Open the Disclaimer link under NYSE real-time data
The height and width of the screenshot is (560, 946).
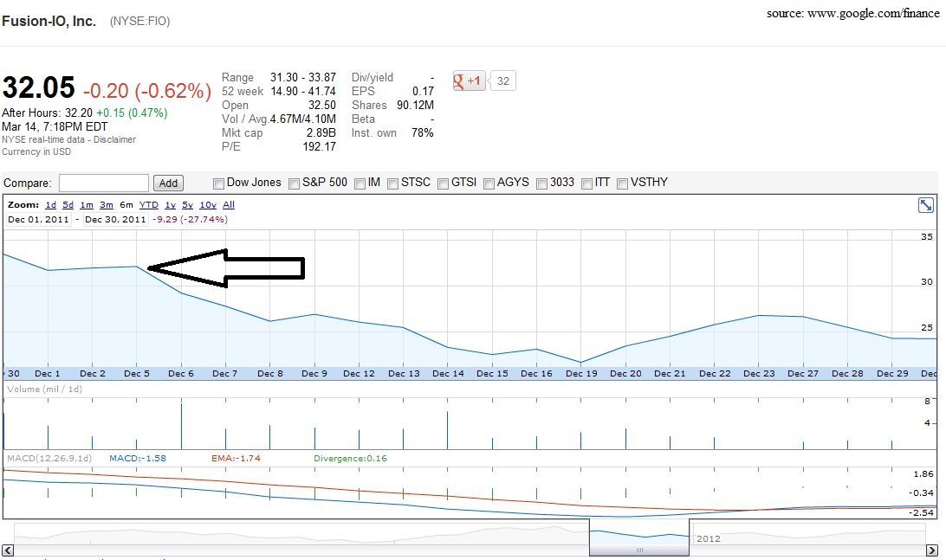click(x=114, y=139)
